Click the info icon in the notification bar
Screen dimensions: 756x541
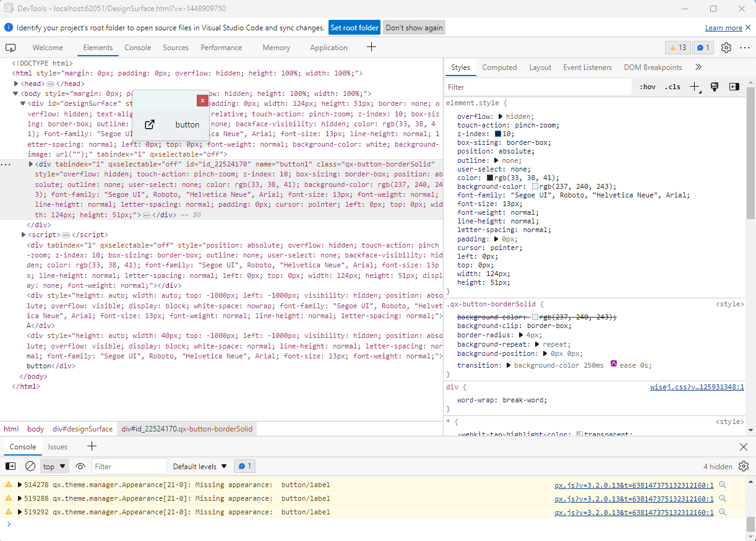pos(9,28)
